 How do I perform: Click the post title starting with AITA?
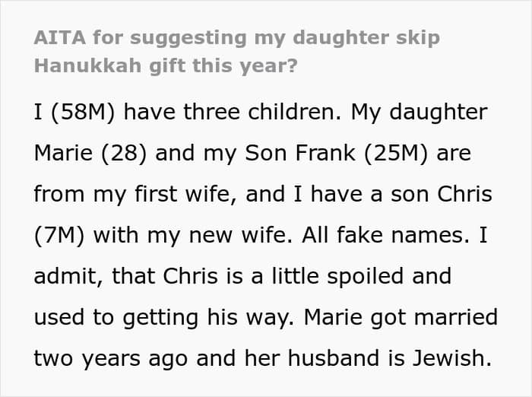[236, 38]
